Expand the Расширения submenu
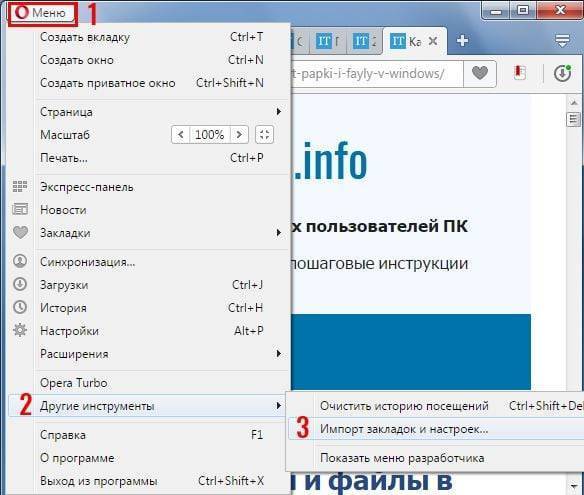This screenshot has height=495, width=584. [162, 354]
